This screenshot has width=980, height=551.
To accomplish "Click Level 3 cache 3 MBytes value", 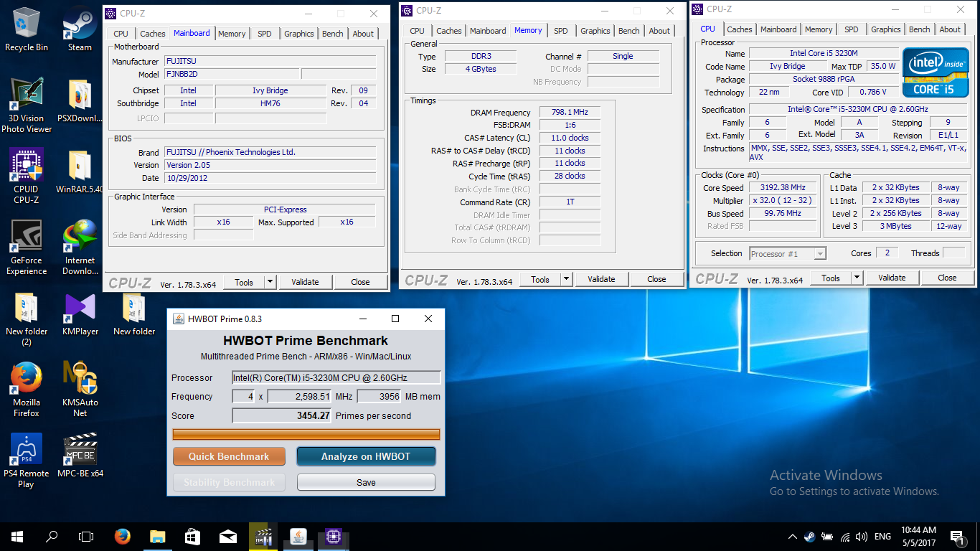I will point(896,226).
